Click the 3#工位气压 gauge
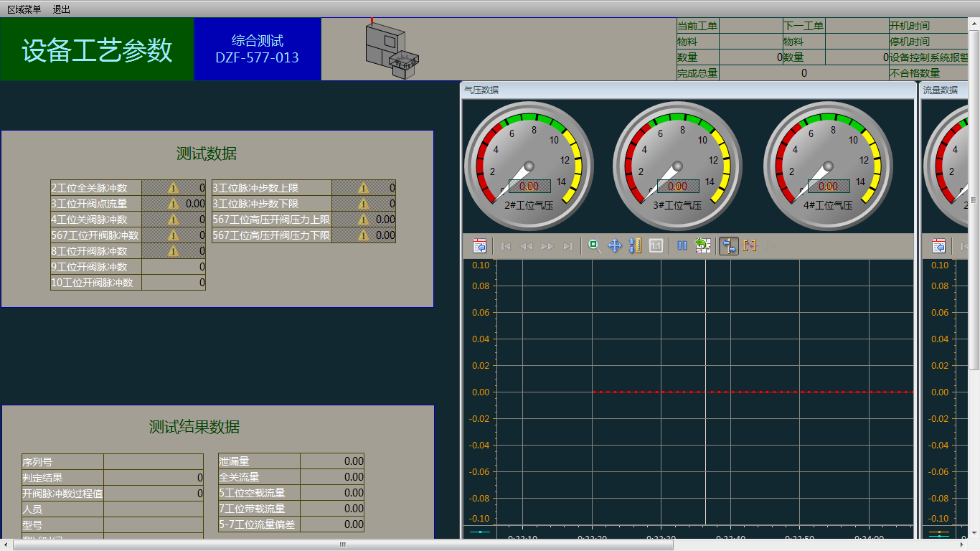The width and height of the screenshot is (980, 551). click(678, 166)
